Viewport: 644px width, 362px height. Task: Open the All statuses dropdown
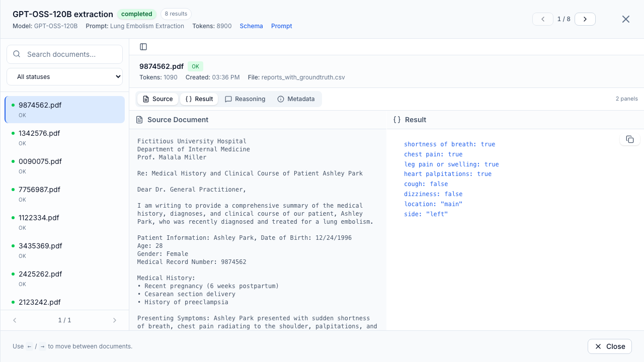64,77
